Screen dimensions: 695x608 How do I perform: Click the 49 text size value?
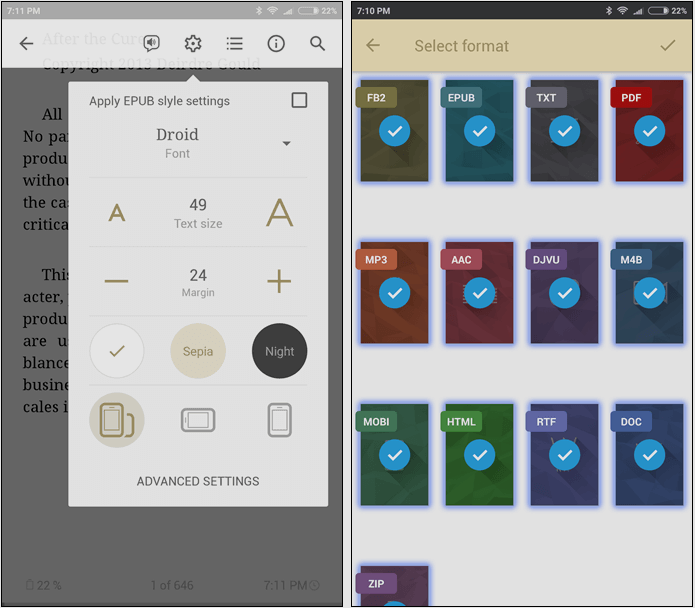[x=198, y=205]
